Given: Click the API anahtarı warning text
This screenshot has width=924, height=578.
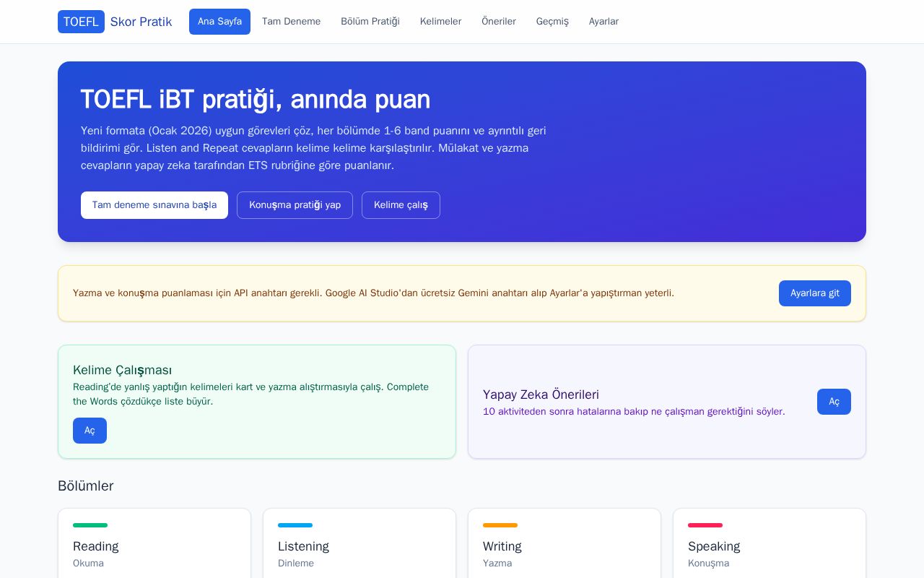Looking at the screenshot, I should (x=373, y=293).
